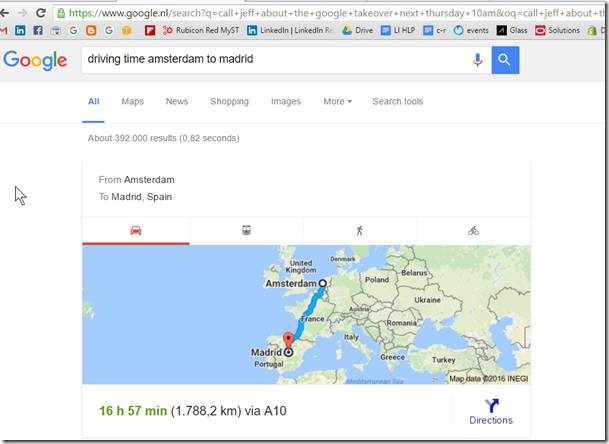Open the Facebook bookmark icon
The image size is (609, 444).
click(x=38, y=30)
